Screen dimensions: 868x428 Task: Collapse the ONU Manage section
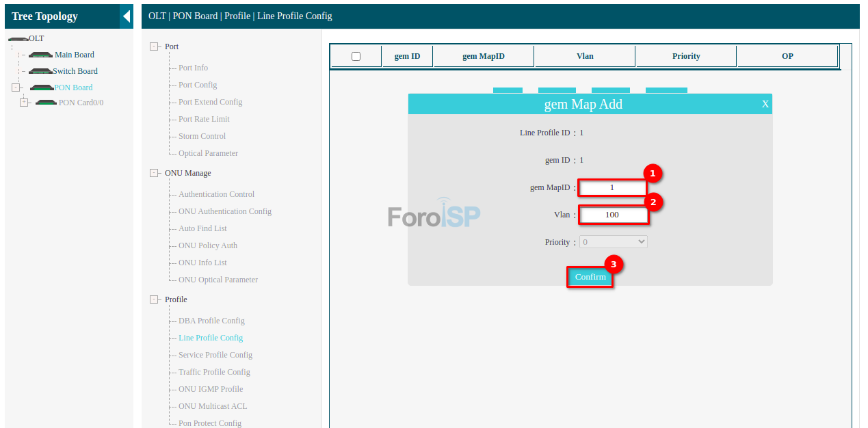click(x=154, y=173)
